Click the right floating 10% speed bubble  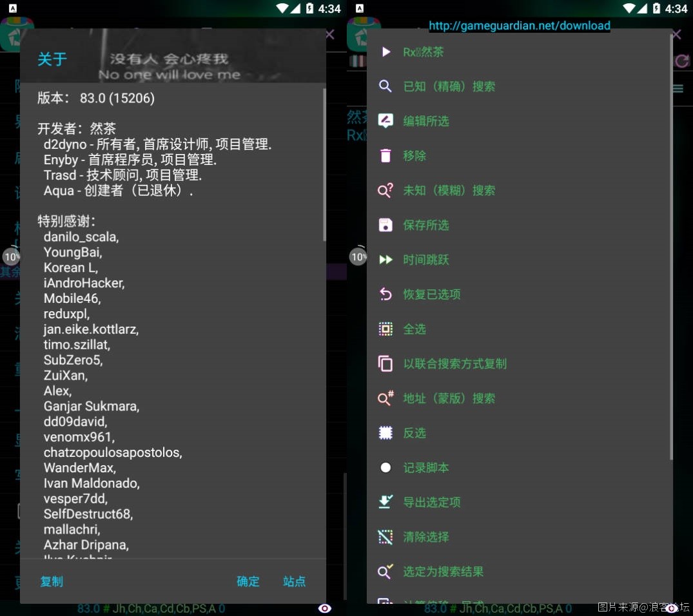[x=358, y=256]
